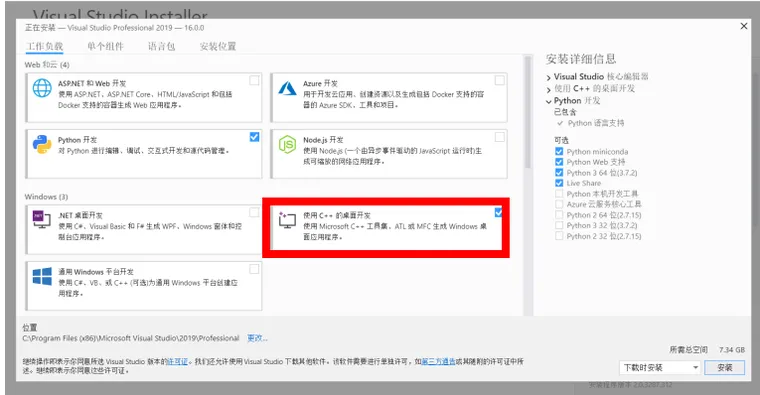Enable the Azure development workload checkbox
Screen dimensions: 760x395
(x=499, y=80)
